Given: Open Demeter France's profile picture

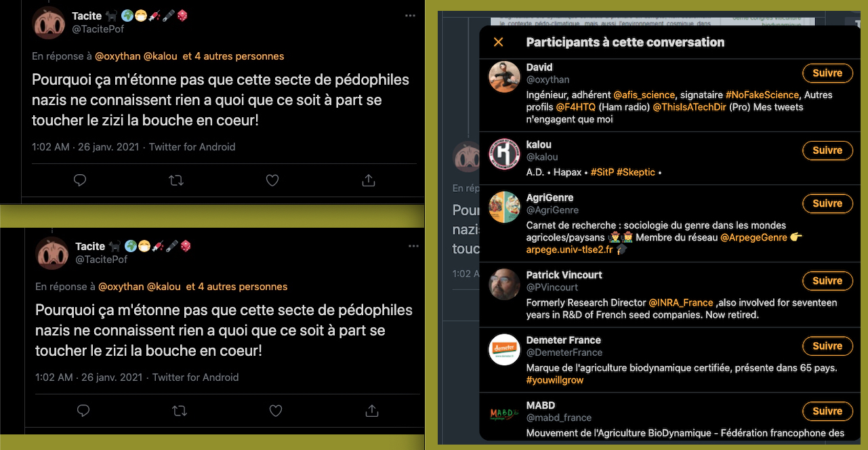Looking at the screenshot, I should click(504, 350).
